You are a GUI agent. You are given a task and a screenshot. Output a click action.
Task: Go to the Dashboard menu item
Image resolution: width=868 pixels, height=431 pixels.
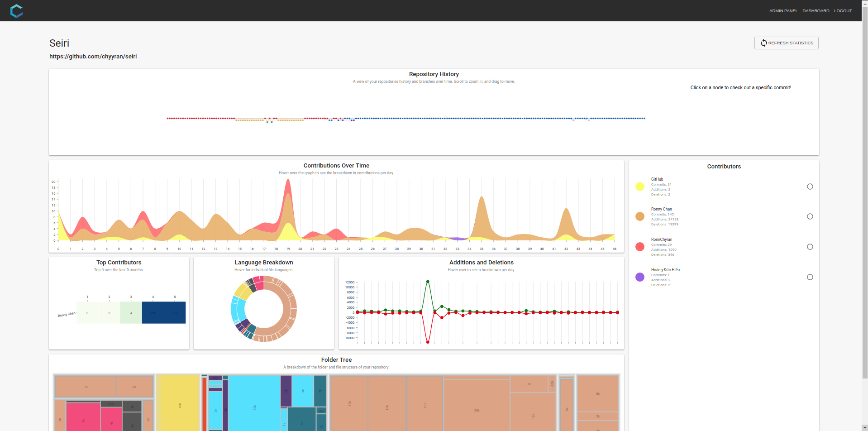click(816, 11)
